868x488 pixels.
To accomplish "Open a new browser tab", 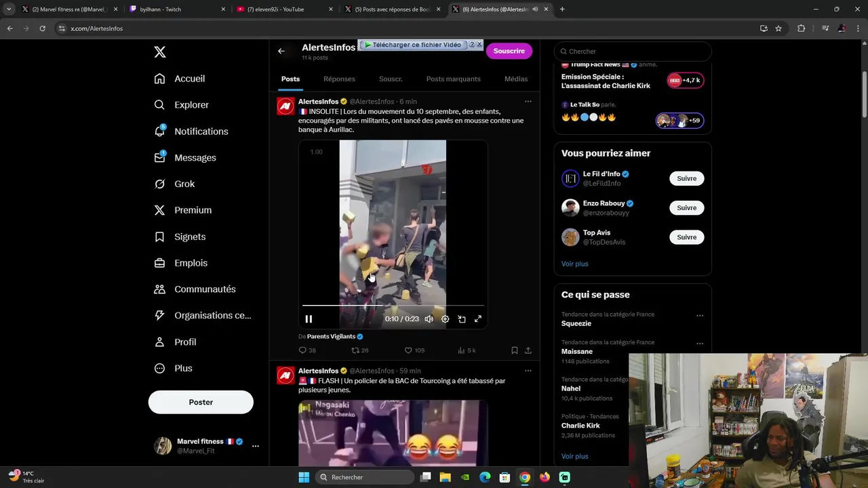I will [562, 9].
